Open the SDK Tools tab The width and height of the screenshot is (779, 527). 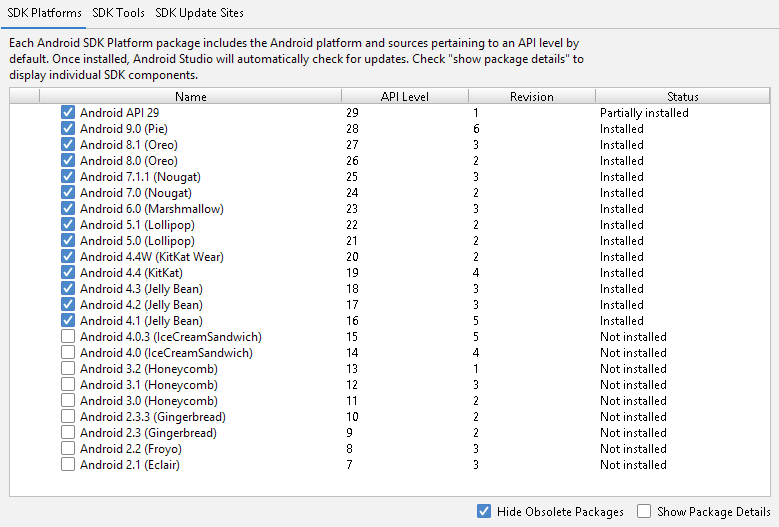pyautogui.click(x=118, y=13)
